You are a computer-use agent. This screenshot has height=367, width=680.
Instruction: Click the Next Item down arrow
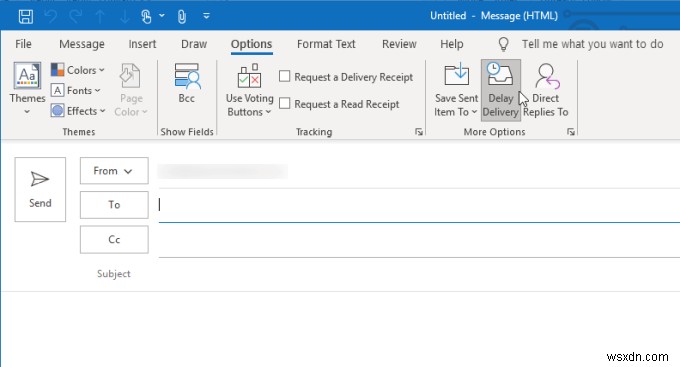coord(124,16)
